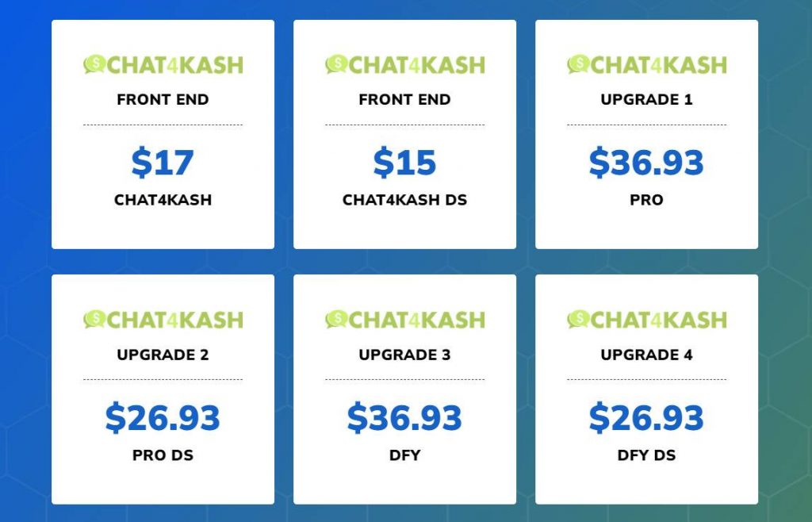Click the UPGRADE 3 heading
The height and width of the screenshot is (522, 812).
[x=405, y=355]
